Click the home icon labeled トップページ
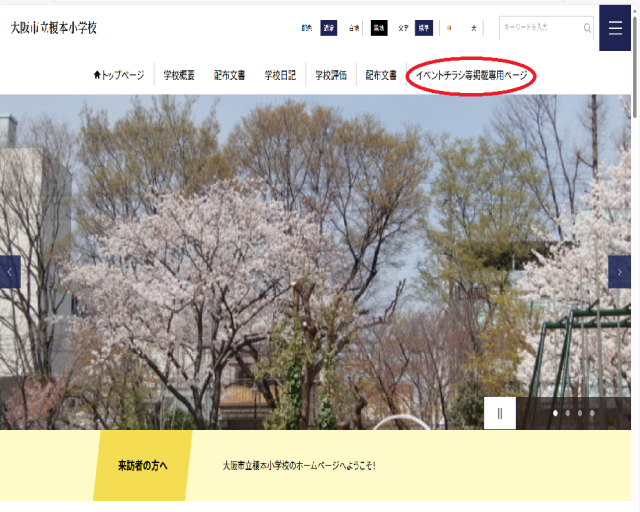The height and width of the screenshot is (512, 640). click(118, 75)
